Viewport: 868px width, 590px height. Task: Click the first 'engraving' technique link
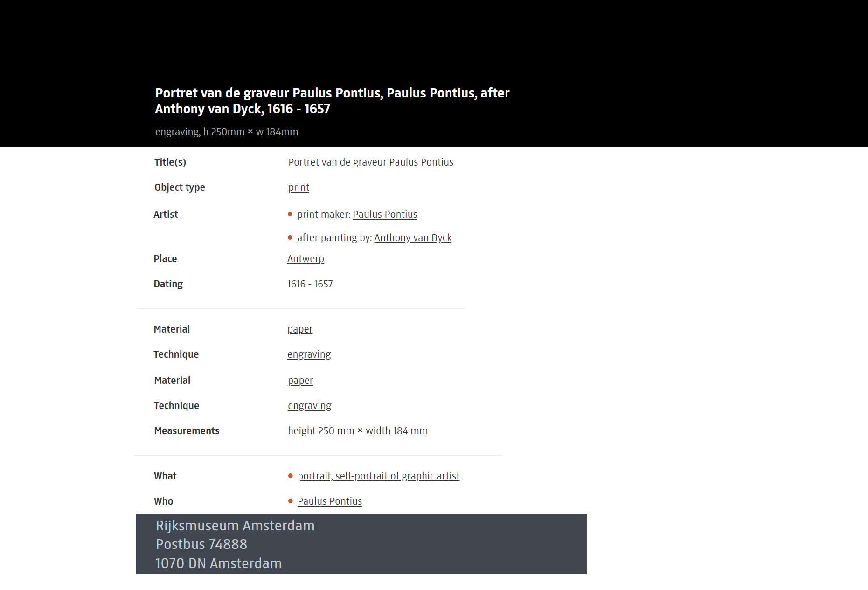tap(309, 354)
